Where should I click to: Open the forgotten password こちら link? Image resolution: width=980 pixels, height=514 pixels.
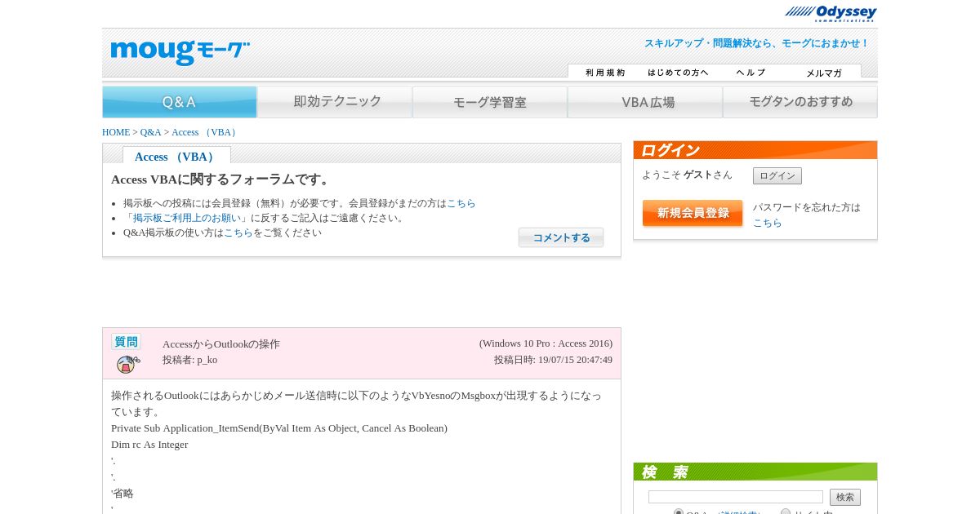pos(768,223)
